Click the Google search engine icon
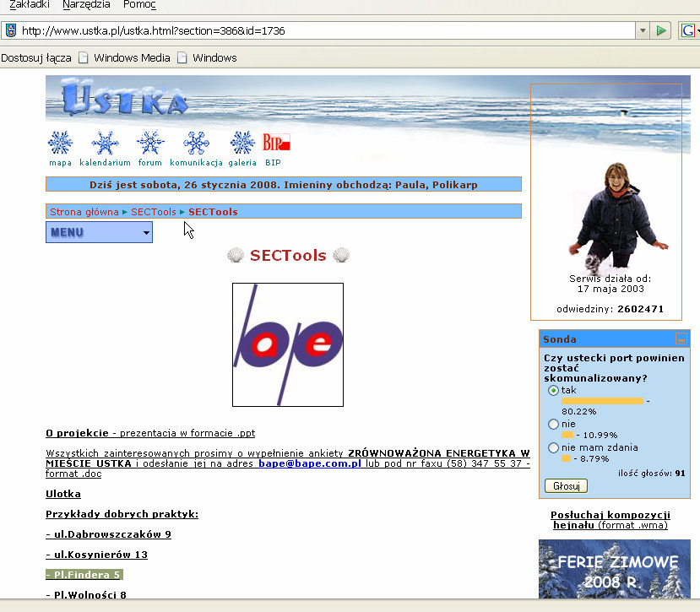 pos(688,30)
